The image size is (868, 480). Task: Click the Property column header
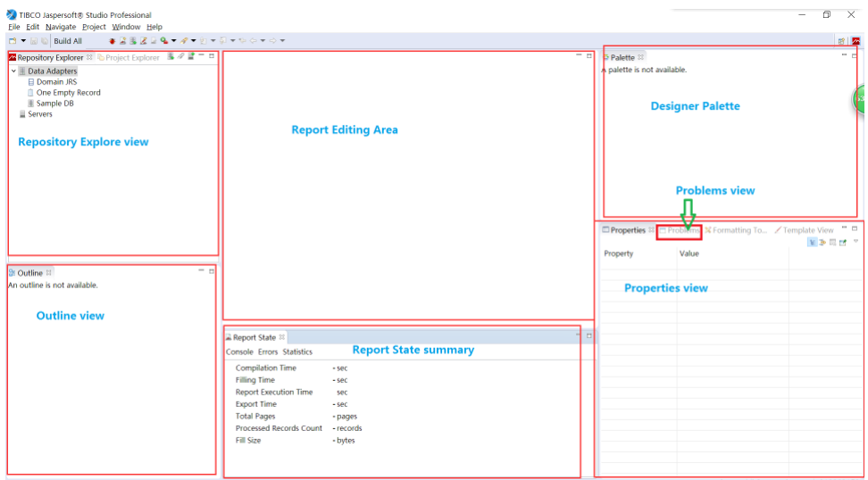(x=618, y=253)
